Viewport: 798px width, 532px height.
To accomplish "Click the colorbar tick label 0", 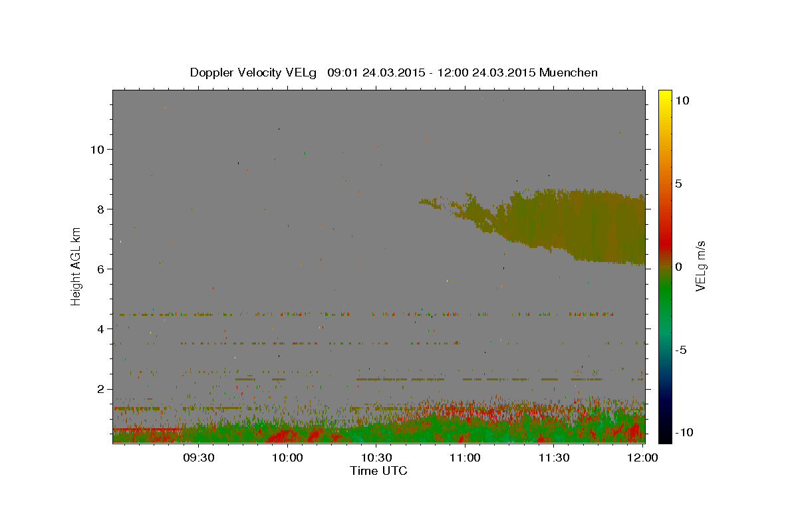I will (x=678, y=267).
